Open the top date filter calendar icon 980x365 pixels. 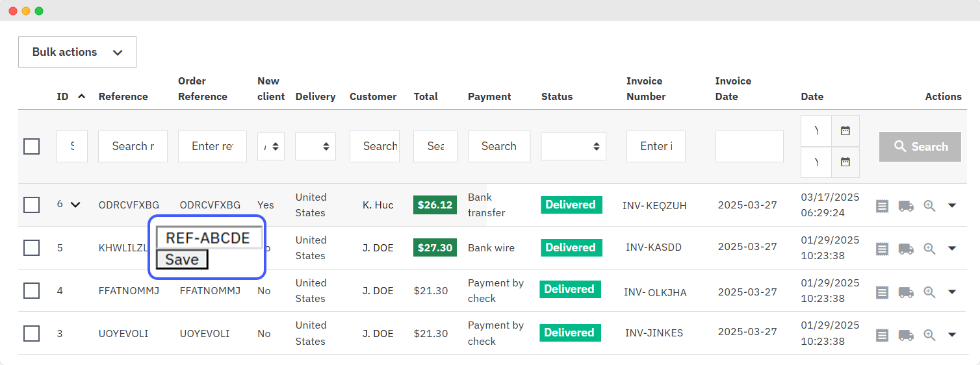845,131
